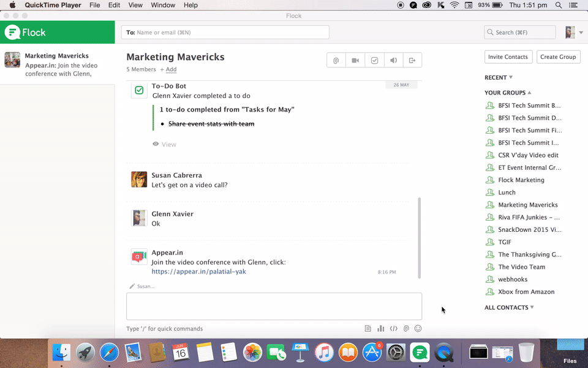Open App Store from the Dock

pyautogui.click(x=372, y=353)
